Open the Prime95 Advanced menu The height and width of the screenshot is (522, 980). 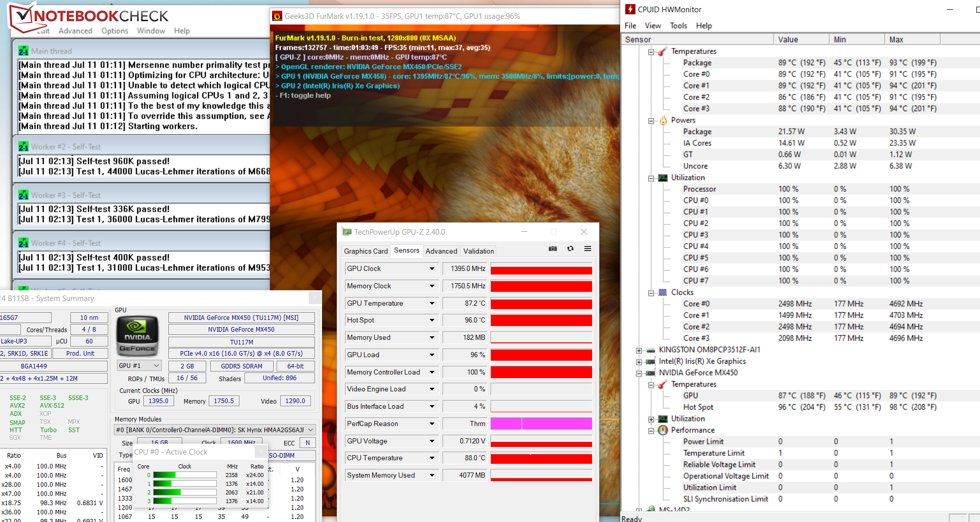pos(76,31)
